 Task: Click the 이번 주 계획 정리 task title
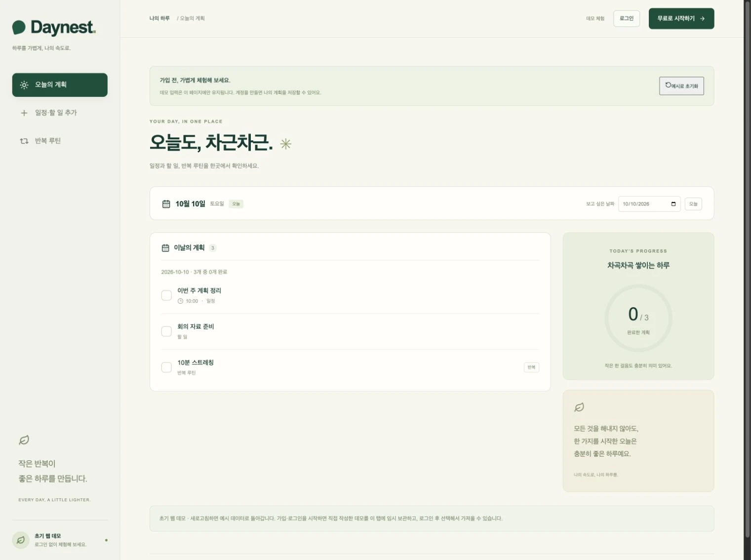pos(199,291)
